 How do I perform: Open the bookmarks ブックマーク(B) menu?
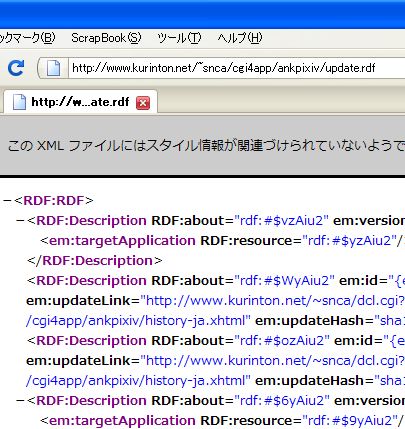(28, 38)
